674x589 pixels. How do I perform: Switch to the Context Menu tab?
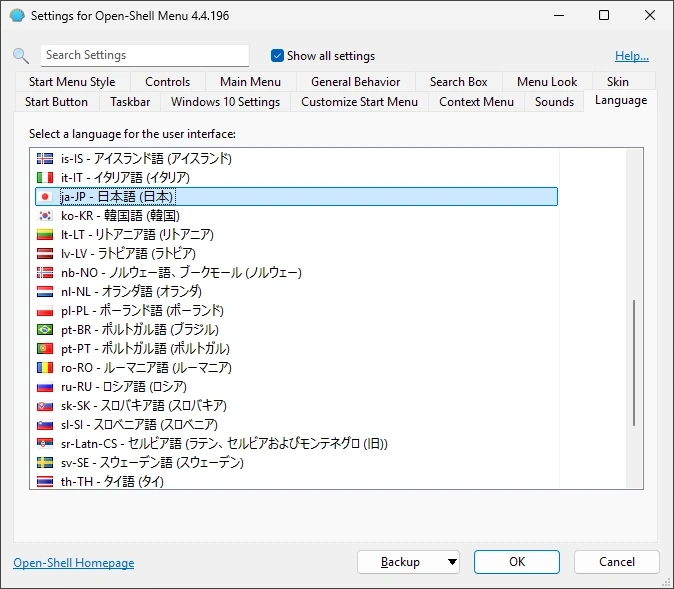pyautogui.click(x=476, y=102)
